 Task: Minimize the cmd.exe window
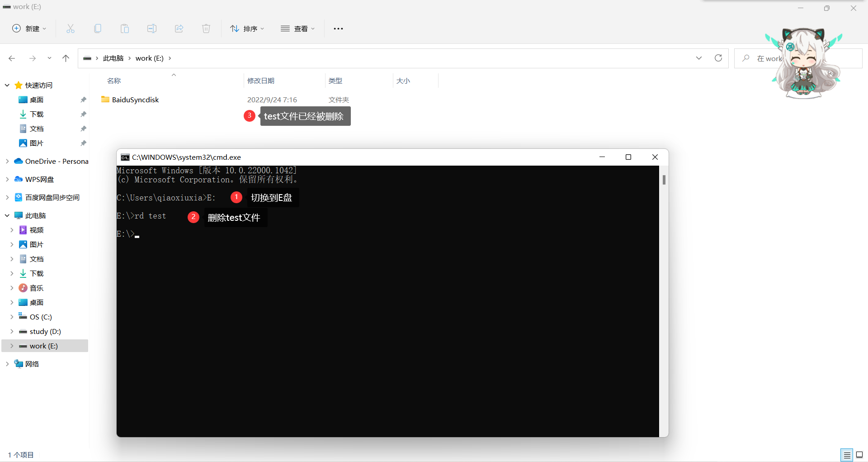coord(602,157)
